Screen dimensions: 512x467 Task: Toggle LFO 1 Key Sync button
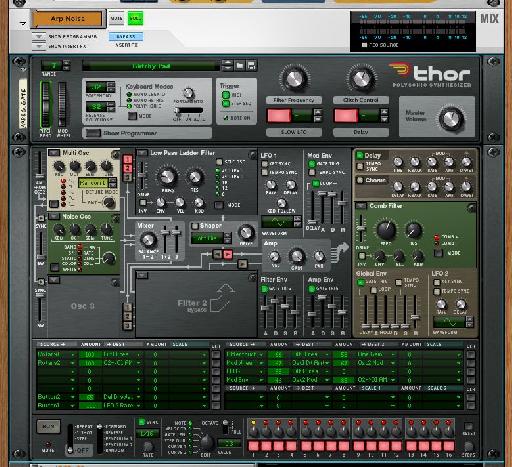pyautogui.click(x=265, y=164)
